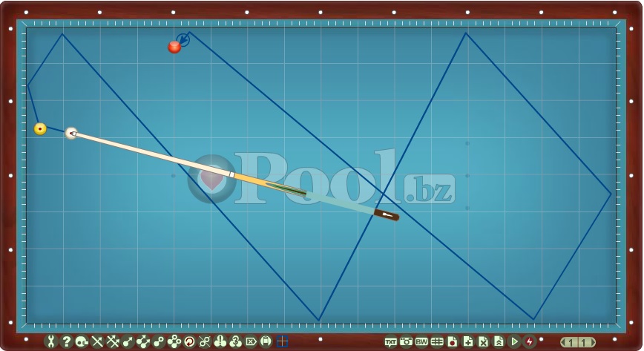The height and width of the screenshot is (351, 644).
Task: Toggle the table grid display icon
Action: coord(437,341)
